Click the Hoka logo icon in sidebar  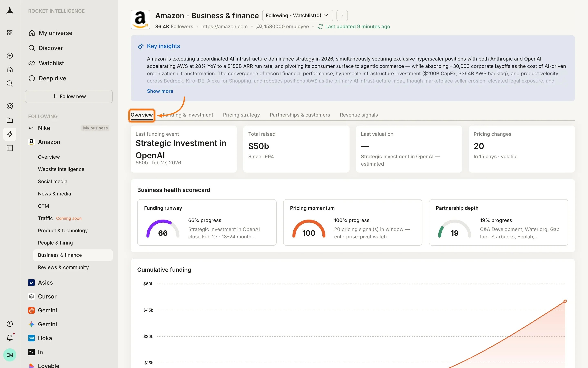[31, 338]
